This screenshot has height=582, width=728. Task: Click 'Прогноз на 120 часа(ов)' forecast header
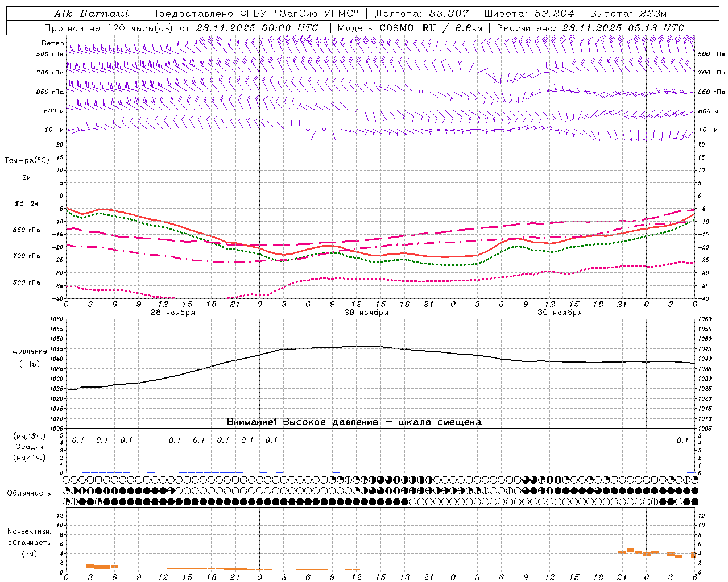[109, 28]
